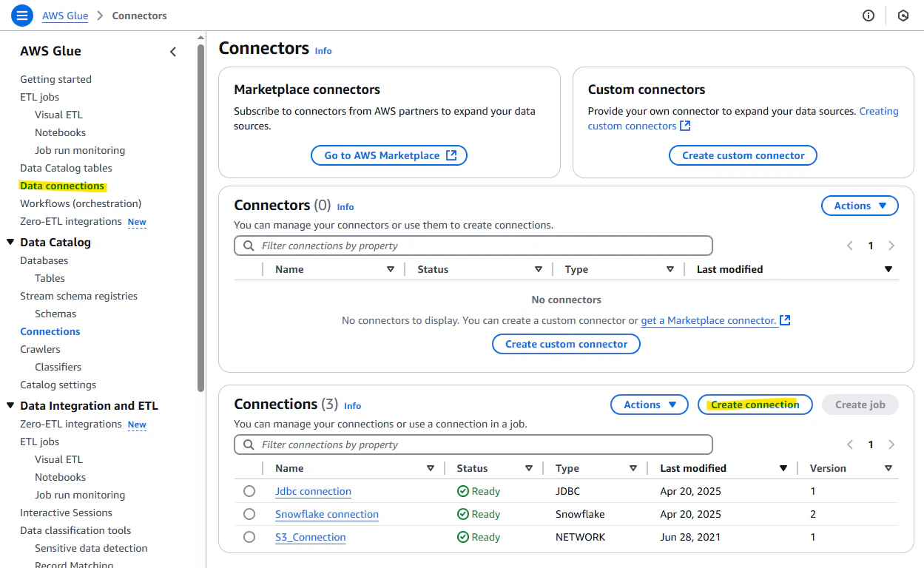The height and width of the screenshot is (568, 924).
Task: Open 'Creating custom connectors' documentation link
Action: 743,118
